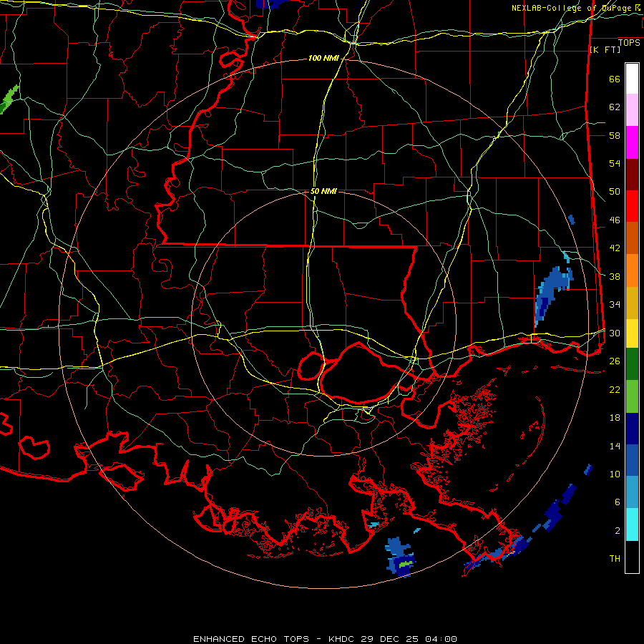Click the "[K FT]" units label
The width and height of the screenshot is (644, 644).
(605, 49)
